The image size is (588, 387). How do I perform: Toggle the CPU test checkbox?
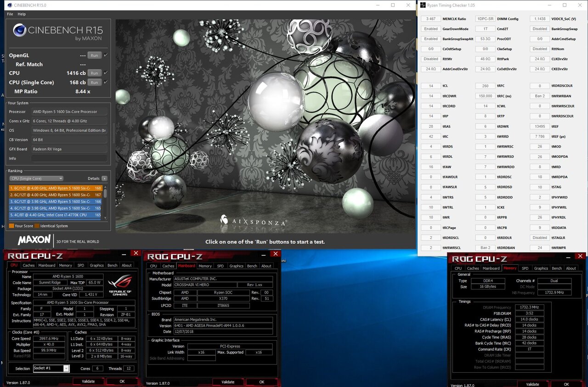[106, 73]
